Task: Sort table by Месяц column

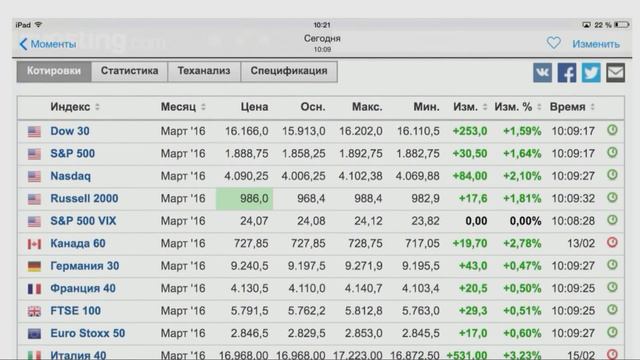Action: point(183,107)
